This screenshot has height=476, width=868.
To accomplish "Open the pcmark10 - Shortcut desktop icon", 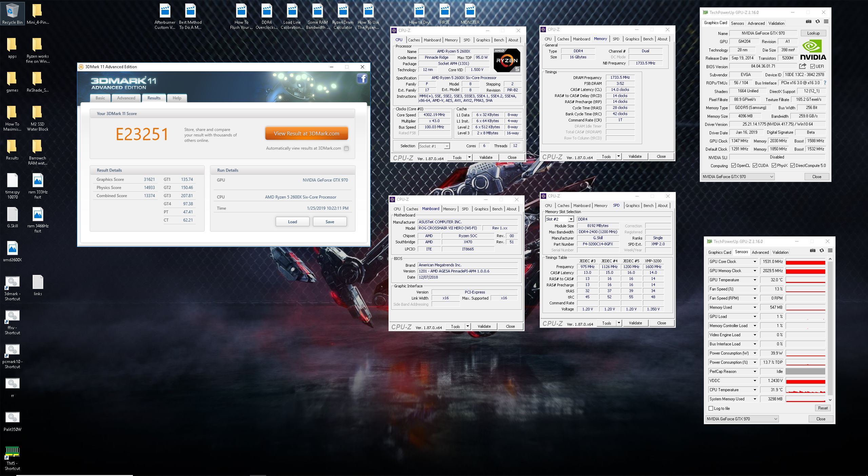I will (x=13, y=356).
